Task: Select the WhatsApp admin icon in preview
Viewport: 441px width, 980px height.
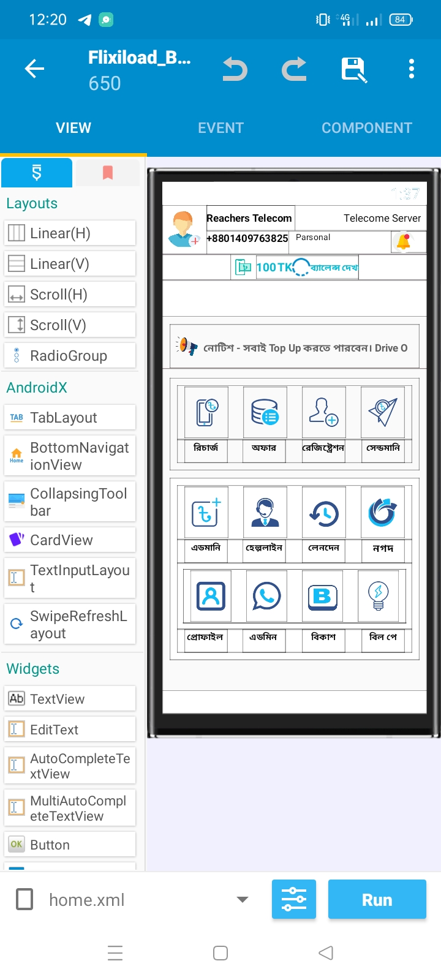Action: pyautogui.click(x=266, y=596)
